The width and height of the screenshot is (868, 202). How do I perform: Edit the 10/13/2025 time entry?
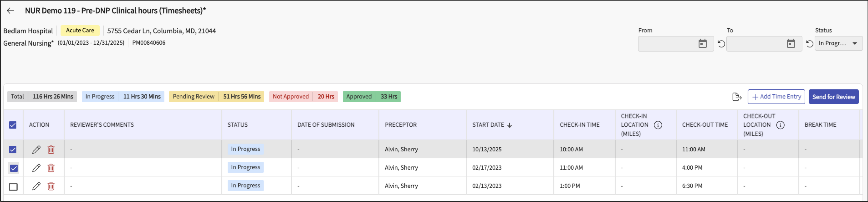point(36,149)
